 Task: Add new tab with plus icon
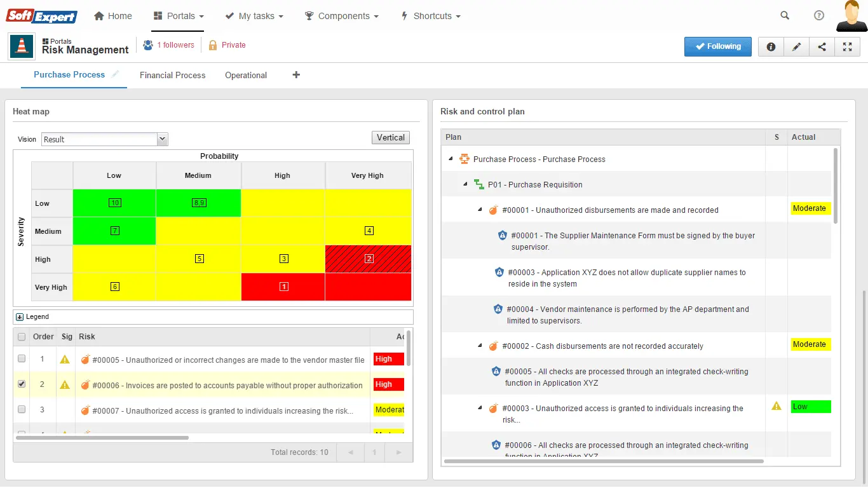(296, 75)
